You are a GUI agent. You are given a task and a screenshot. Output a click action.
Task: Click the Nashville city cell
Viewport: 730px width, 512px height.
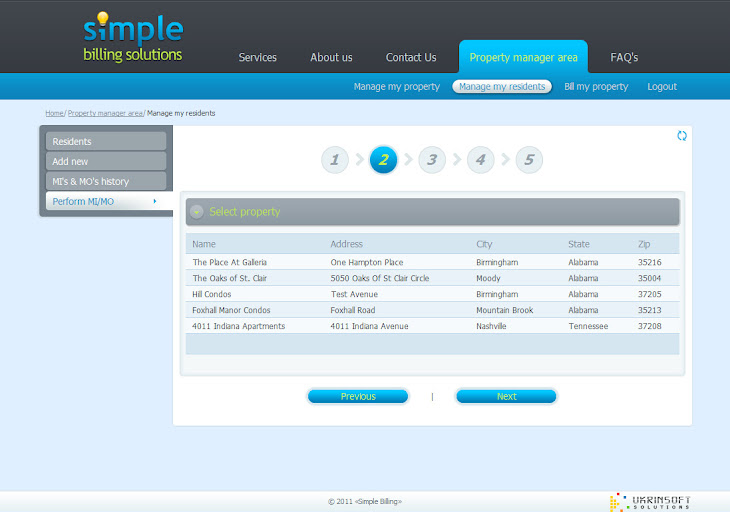491,326
